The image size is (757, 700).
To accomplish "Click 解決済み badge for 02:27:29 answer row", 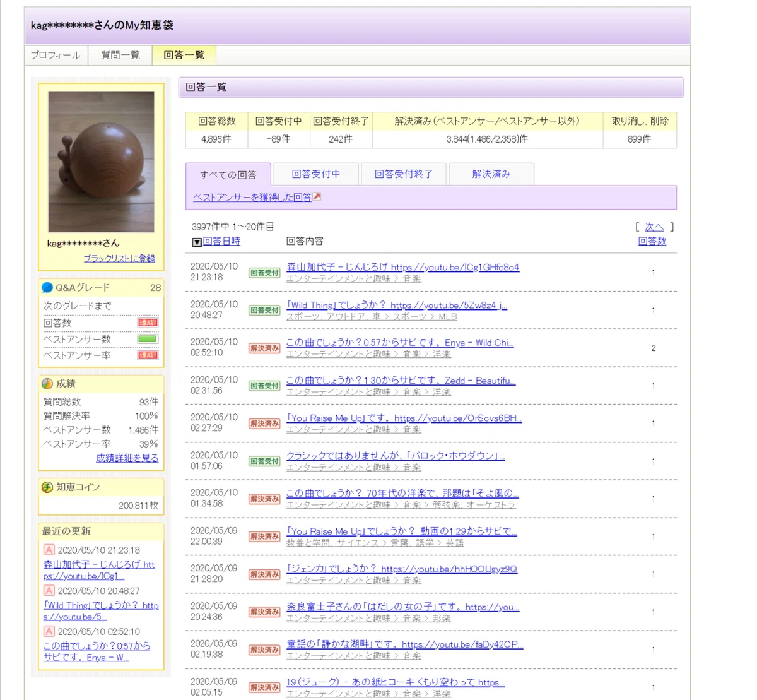I will tap(264, 424).
